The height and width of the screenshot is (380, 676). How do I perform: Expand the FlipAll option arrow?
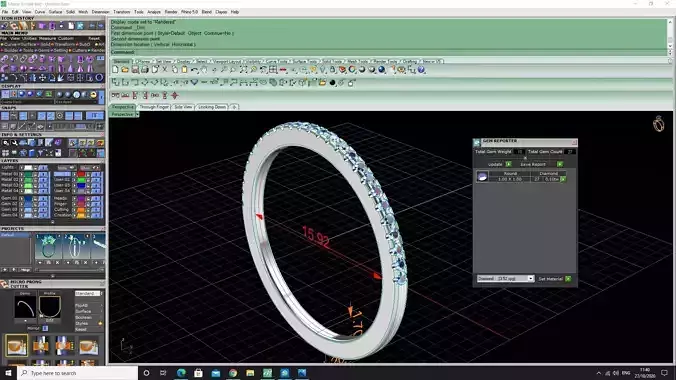click(101, 305)
